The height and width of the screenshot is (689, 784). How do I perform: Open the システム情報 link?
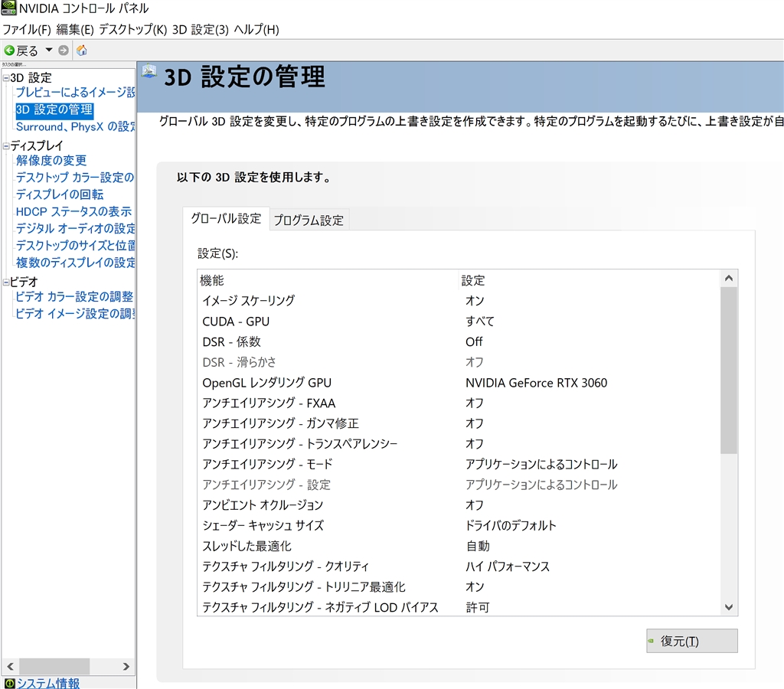point(48,683)
